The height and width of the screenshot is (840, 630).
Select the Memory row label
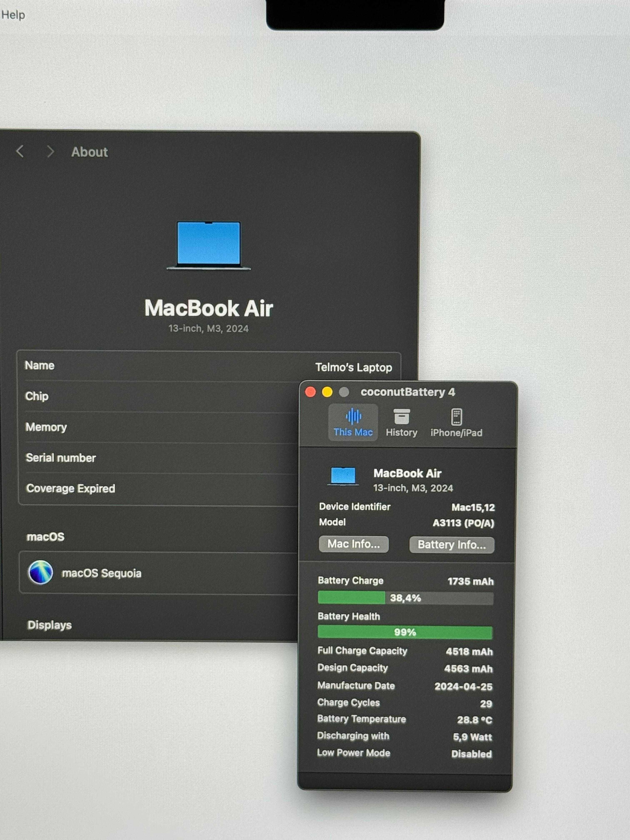click(46, 427)
